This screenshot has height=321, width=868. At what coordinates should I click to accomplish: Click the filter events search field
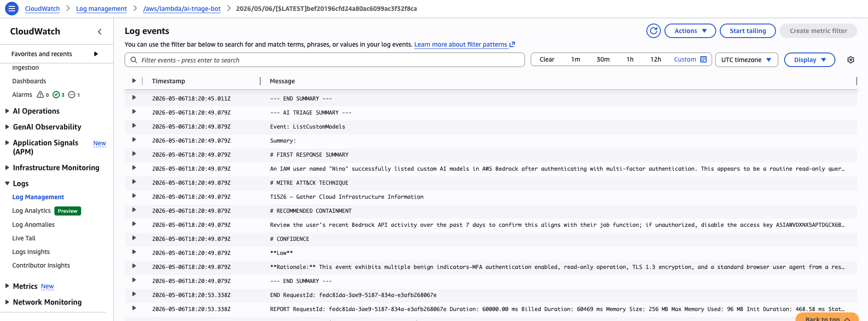[325, 60]
